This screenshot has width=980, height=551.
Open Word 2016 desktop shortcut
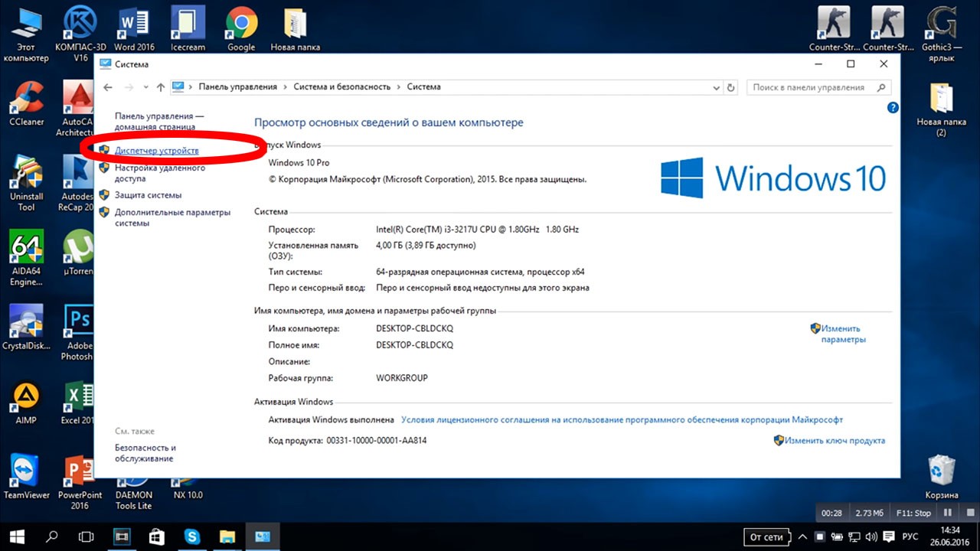pyautogui.click(x=135, y=29)
